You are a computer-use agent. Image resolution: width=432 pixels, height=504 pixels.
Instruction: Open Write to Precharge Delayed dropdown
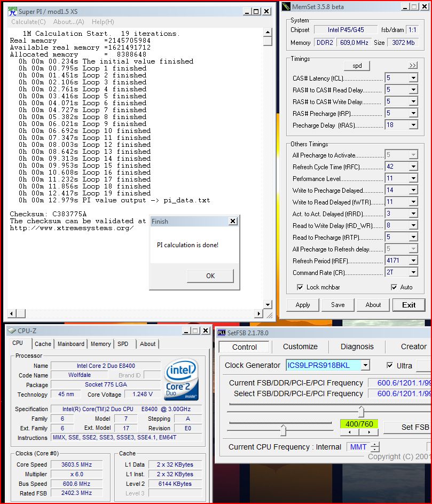coord(414,190)
